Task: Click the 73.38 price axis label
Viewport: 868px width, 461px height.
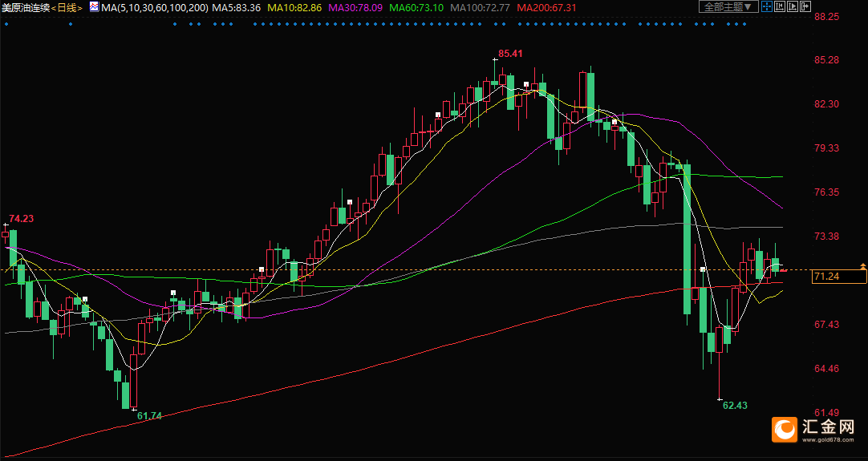Action: 827,237
